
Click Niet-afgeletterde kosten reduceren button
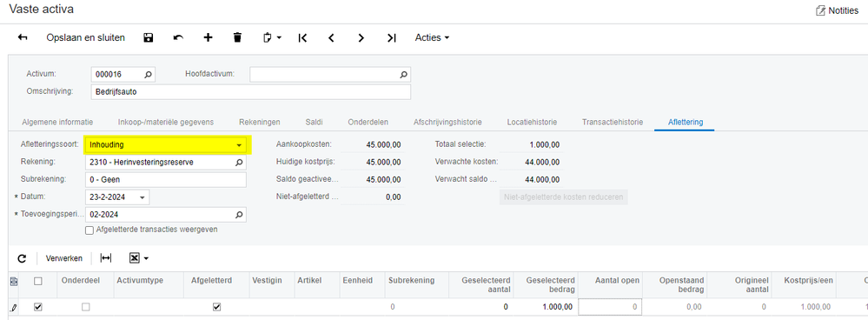[564, 197]
